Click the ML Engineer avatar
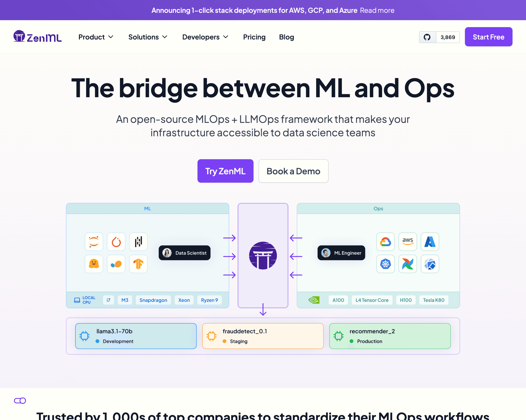This screenshot has width=526, height=420. (326, 253)
